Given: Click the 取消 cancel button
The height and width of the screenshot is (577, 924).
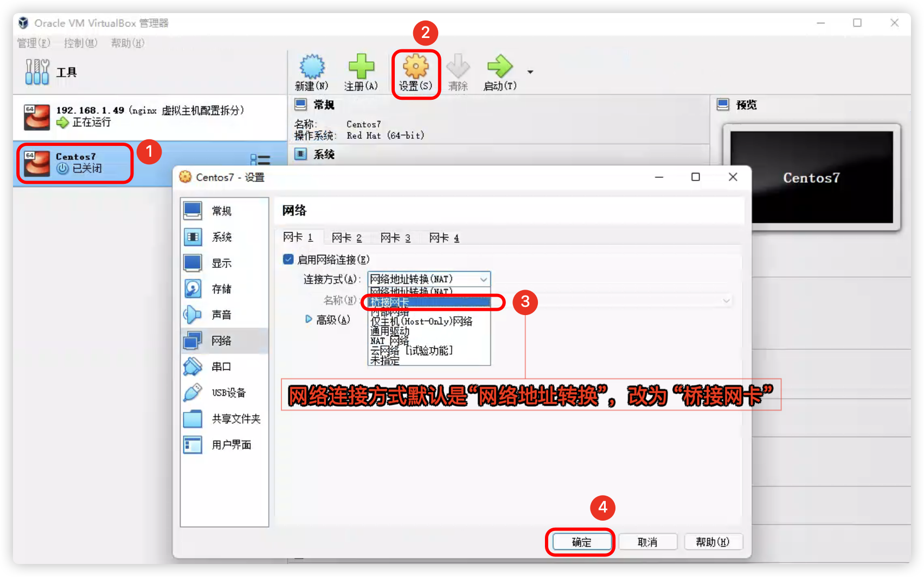Looking at the screenshot, I should (x=647, y=542).
